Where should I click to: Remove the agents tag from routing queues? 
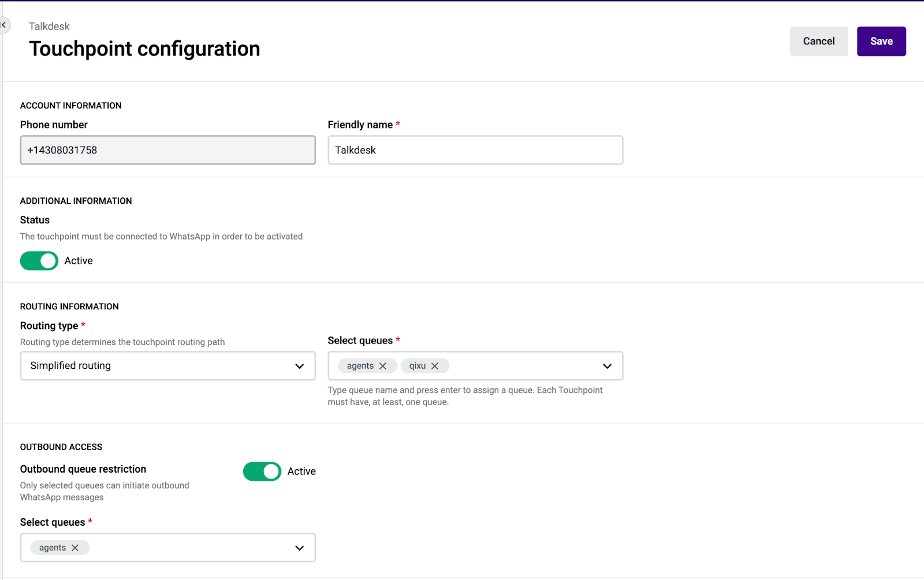click(382, 366)
